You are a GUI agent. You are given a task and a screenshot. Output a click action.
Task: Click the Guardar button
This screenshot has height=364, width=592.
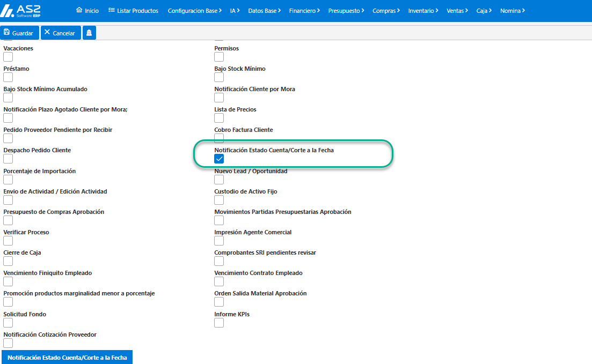(20, 33)
